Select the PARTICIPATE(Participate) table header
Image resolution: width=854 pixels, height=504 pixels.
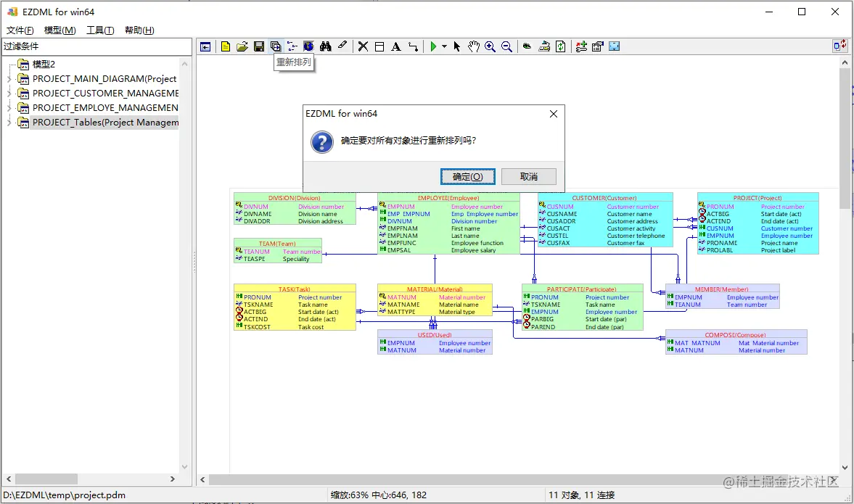(x=582, y=289)
